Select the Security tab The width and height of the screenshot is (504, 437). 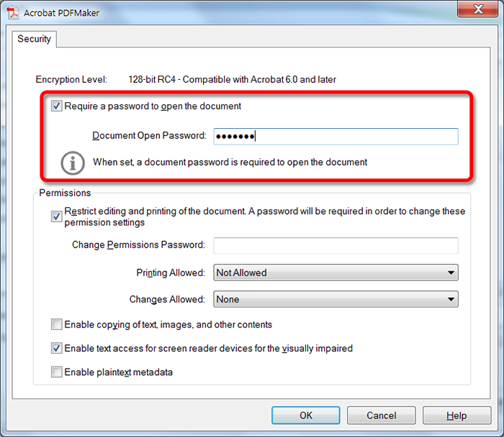click(35, 39)
